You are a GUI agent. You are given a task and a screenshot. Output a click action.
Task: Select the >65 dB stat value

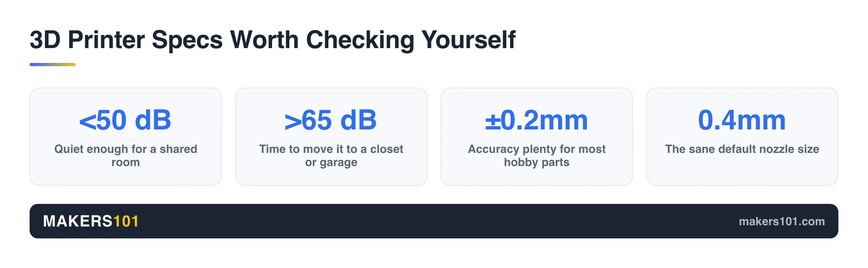pos(331,120)
